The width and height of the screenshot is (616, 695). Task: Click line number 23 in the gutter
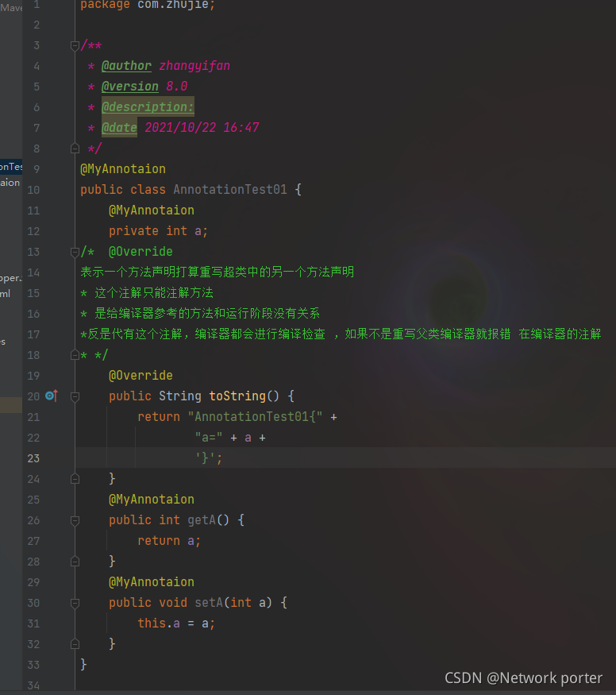click(x=33, y=458)
